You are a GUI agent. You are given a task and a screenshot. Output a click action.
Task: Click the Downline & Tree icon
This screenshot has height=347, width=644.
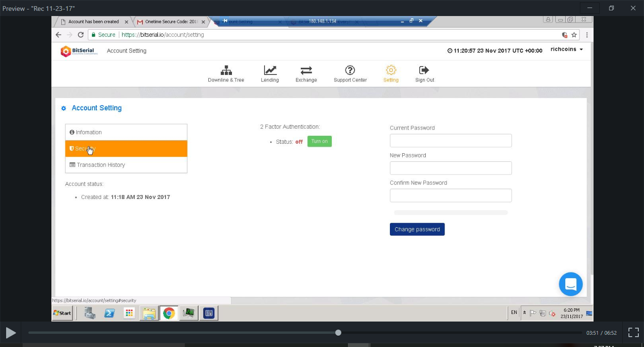226,71
